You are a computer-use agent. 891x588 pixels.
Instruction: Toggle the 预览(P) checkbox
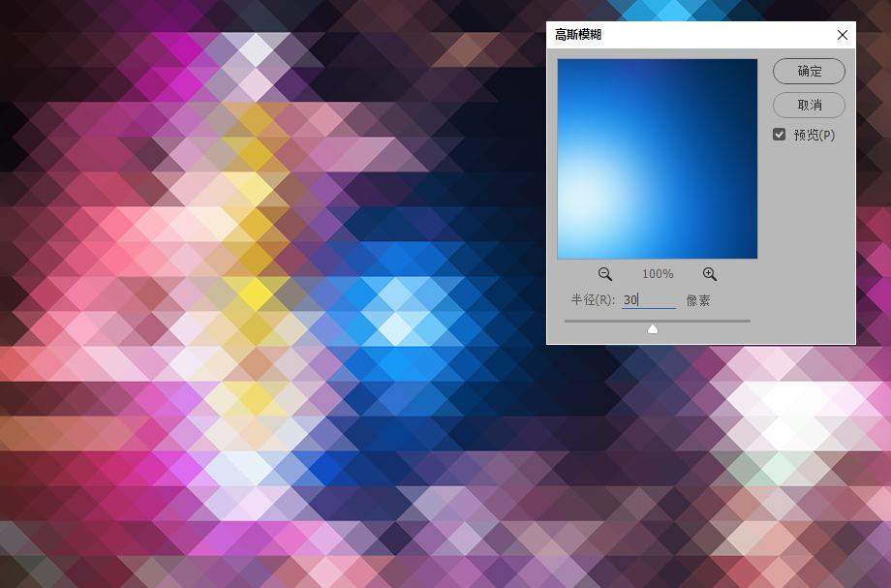[x=779, y=135]
